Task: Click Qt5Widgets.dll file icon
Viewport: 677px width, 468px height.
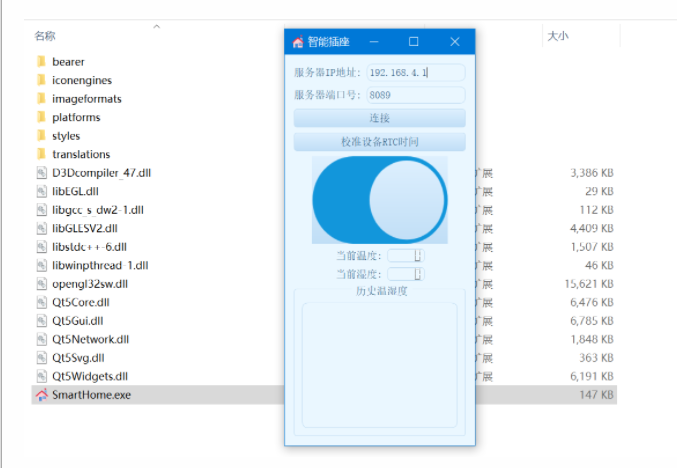Action: 41,376
